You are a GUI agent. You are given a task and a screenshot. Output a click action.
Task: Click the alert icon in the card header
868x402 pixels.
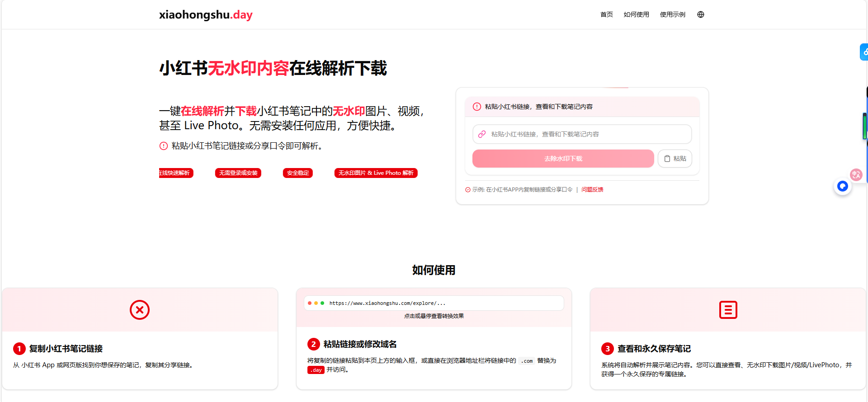tap(477, 107)
